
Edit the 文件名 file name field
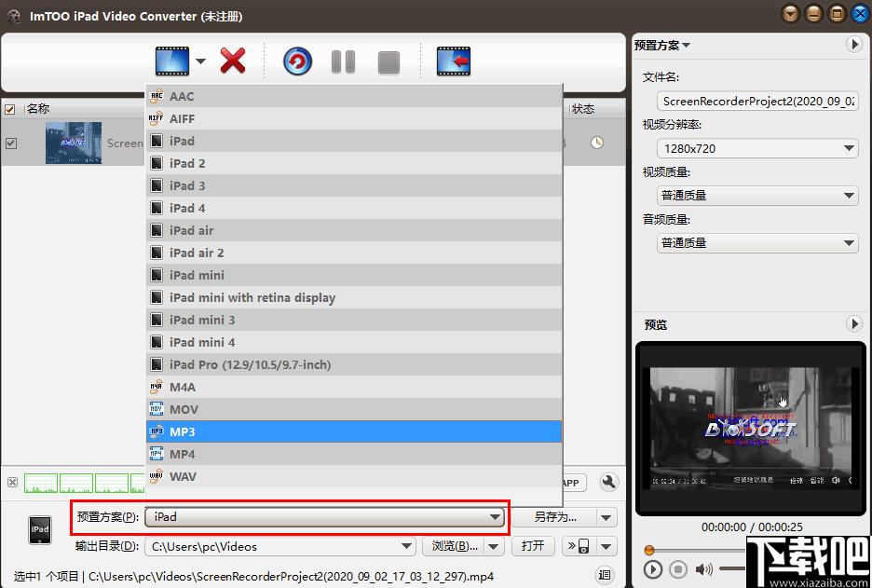(758, 102)
